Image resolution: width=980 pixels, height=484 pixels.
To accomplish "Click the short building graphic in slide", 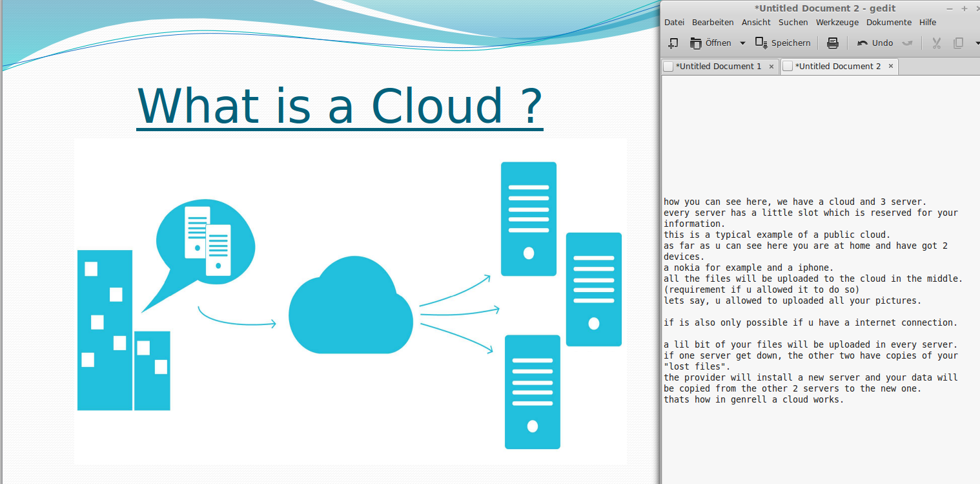I will (152, 371).
